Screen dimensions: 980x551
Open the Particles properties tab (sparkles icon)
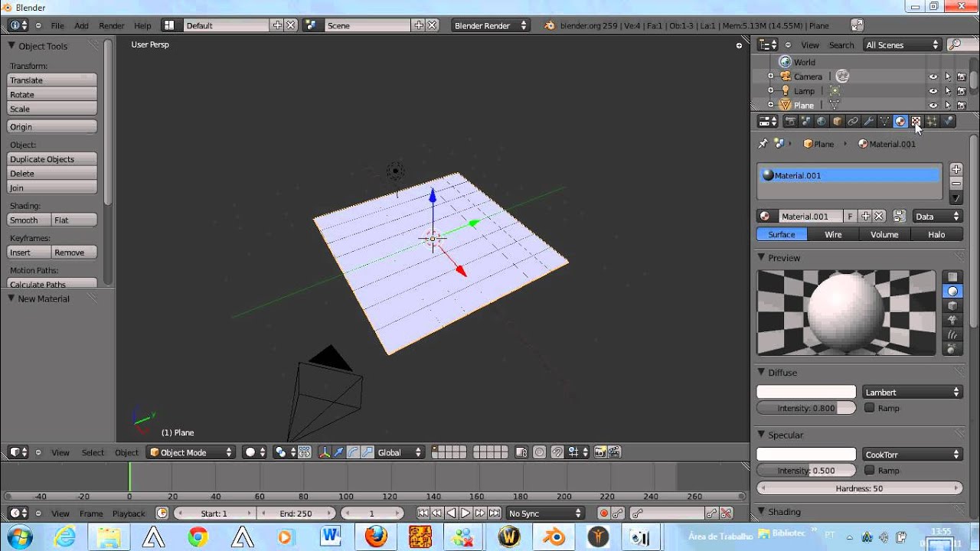pyautogui.click(x=932, y=121)
